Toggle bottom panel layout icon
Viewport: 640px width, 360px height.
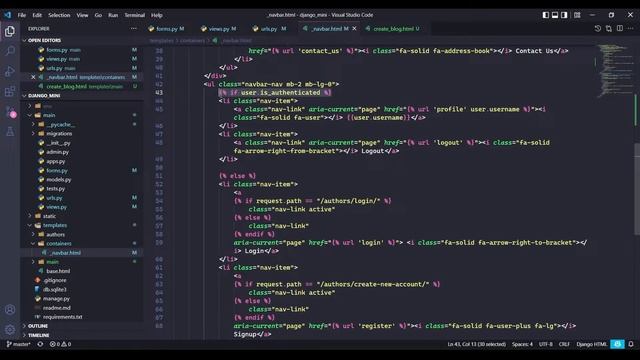tap(555, 15)
